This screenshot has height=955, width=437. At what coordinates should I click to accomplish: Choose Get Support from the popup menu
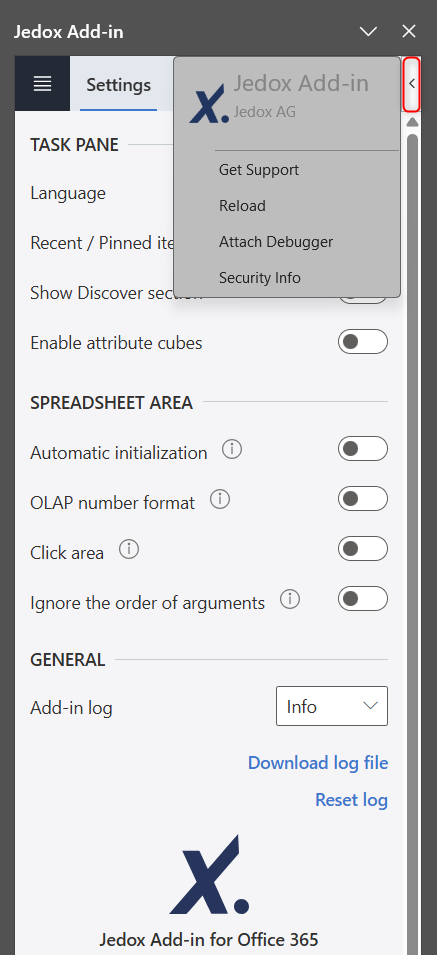pos(259,170)
